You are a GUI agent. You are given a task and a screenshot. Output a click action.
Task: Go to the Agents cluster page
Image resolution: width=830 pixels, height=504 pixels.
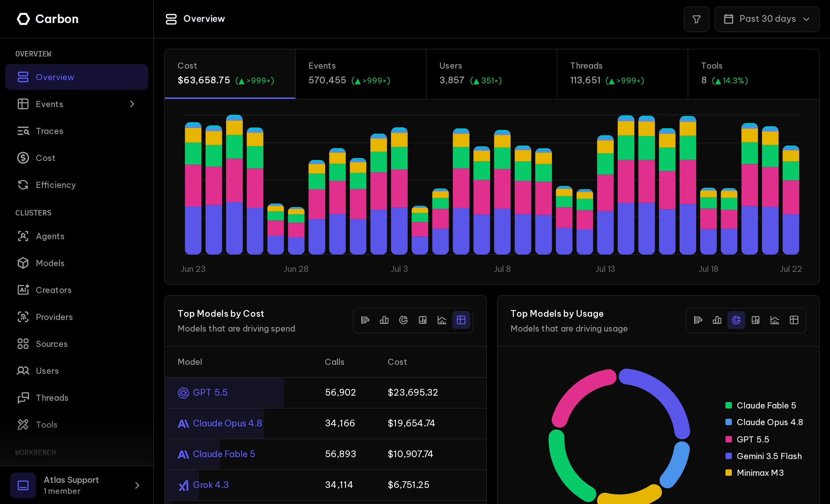coord(76,236)
